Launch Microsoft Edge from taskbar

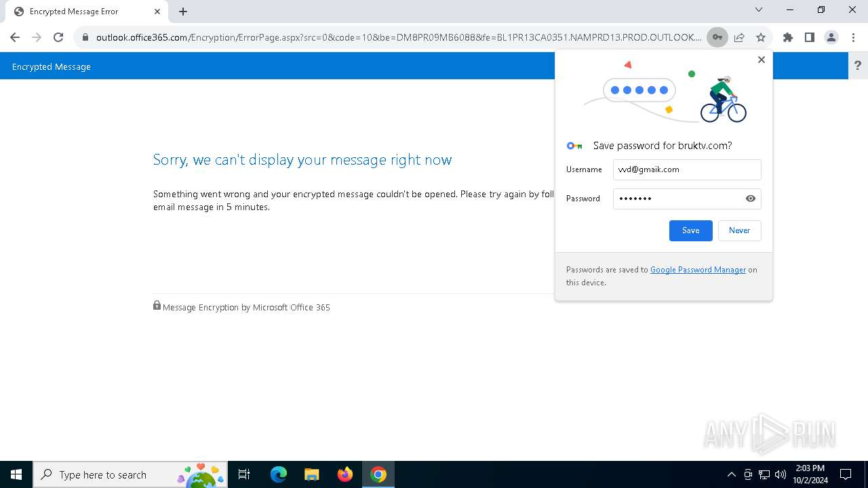(279, 474)
